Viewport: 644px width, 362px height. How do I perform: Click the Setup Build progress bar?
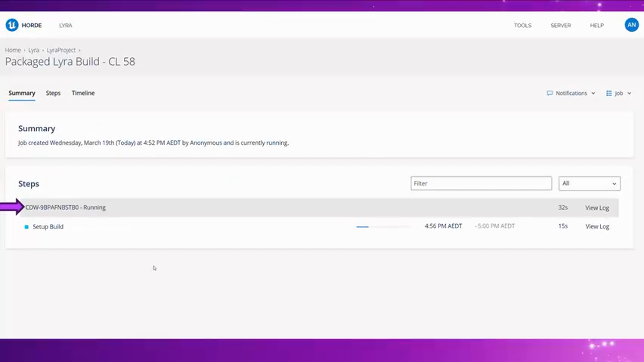pos(382,227)
